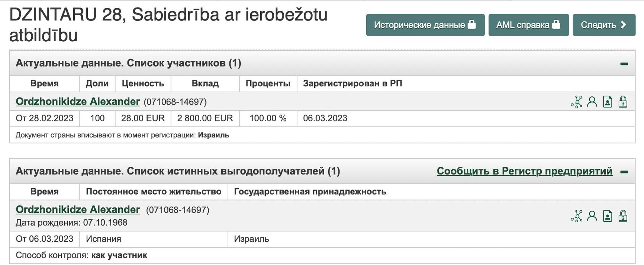Click the relations graph icon in participants row
644x265 pixels.
coord(577,101)
